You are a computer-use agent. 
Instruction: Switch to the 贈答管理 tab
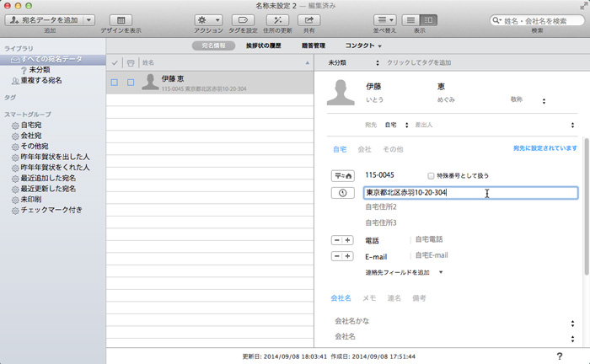click(x=314, y=45)
